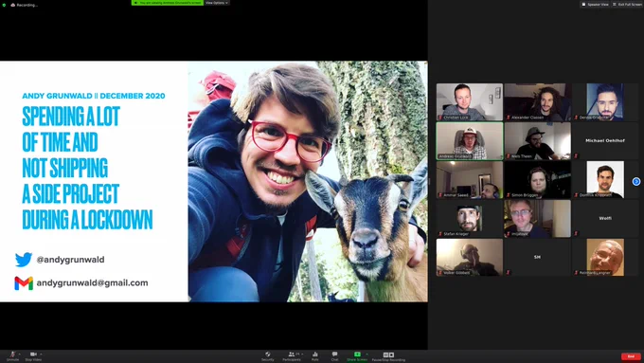Select Reinhard Langner's participant thumbnail
Viewport: 644px width, 363px height.
click(x=605, y=258)
